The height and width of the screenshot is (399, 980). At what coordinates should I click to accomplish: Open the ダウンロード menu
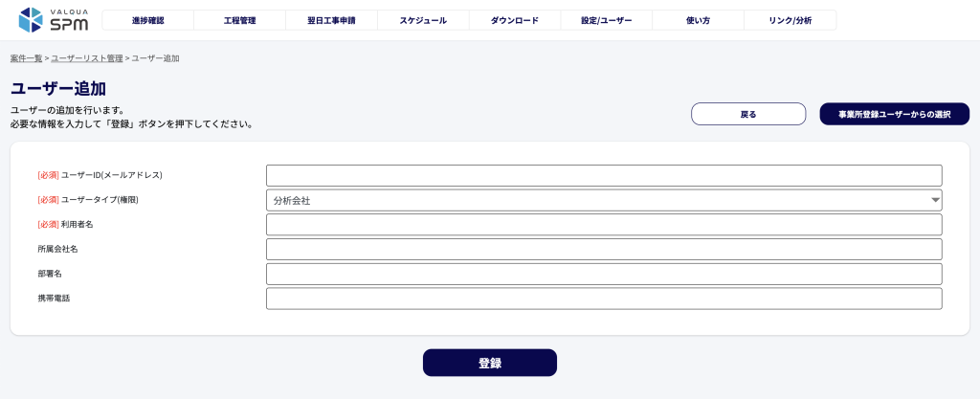coord(515,20)
